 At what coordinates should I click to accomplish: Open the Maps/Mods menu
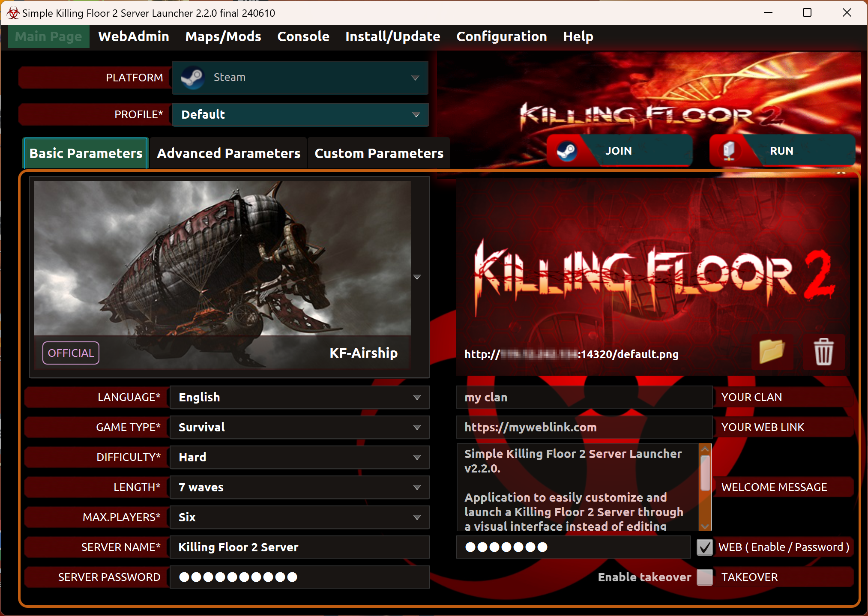[223, 36]
